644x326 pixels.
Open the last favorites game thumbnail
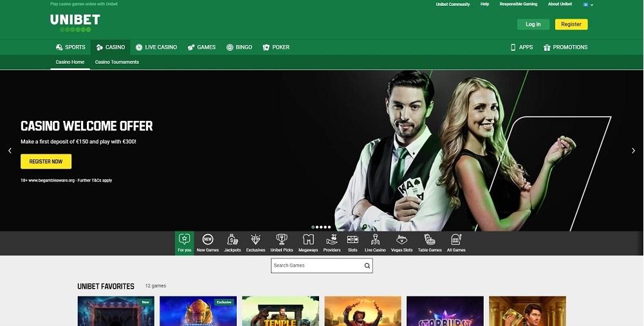(528, 311)
